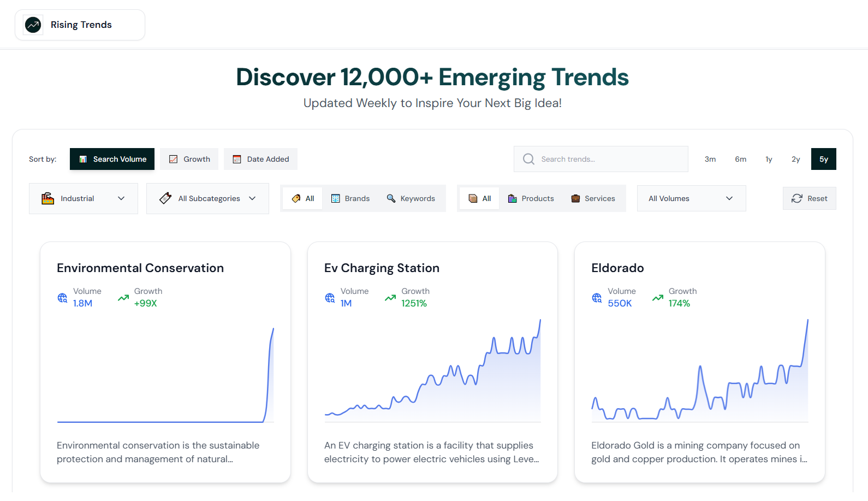This screenshot has height=501, width=868.
Task: Filter trends to Brands only
Action: pos(350,198)
